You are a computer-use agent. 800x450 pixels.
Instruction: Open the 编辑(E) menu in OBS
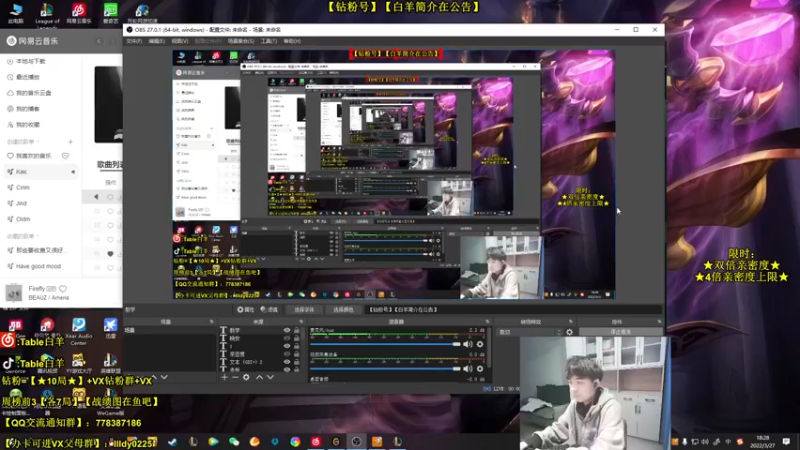click(x=157, y=41)
